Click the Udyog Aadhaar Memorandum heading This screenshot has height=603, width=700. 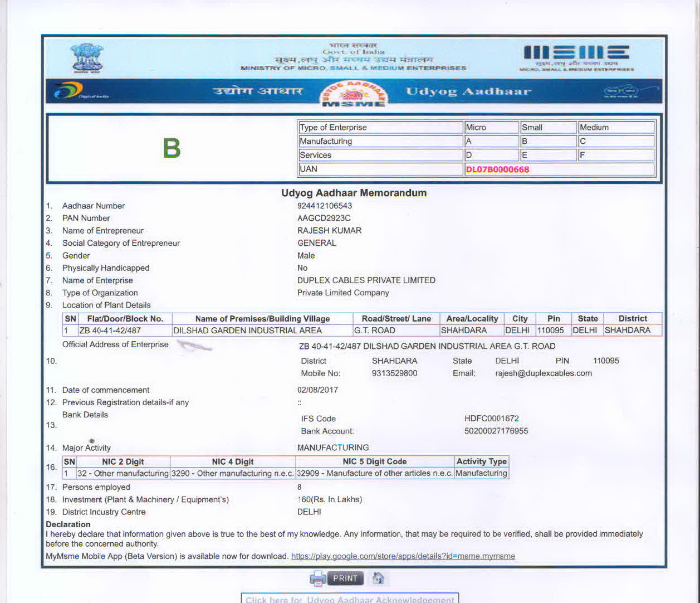click(354, 193)
